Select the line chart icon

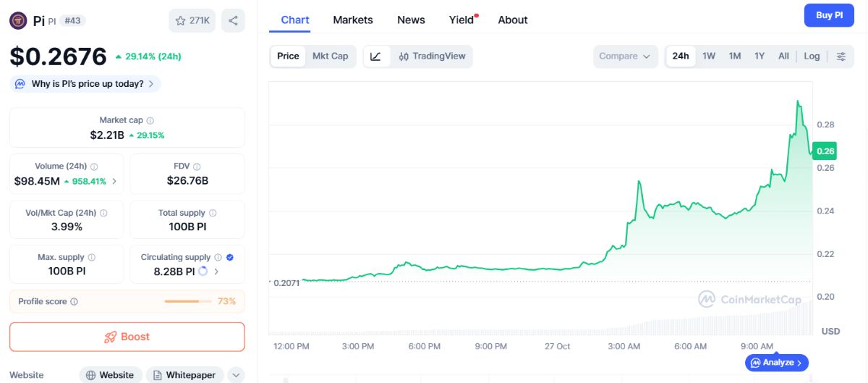(375, 56)
